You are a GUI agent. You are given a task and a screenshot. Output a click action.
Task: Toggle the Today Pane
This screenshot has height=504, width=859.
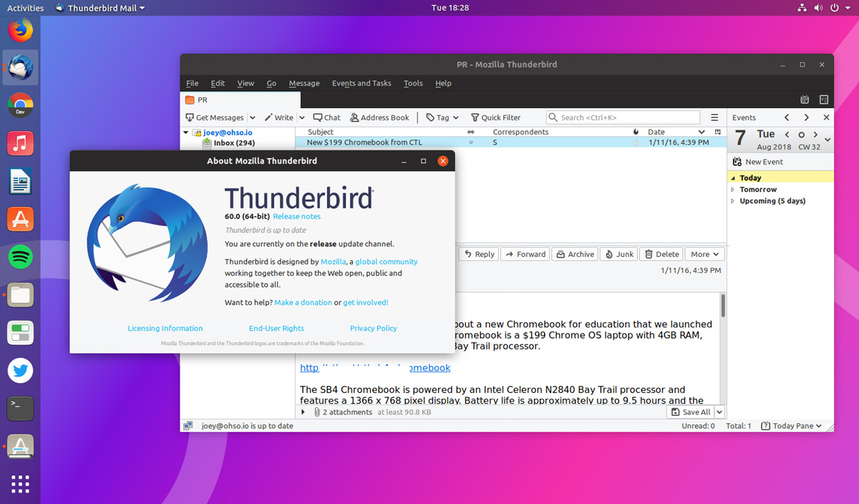pos(790,425)
